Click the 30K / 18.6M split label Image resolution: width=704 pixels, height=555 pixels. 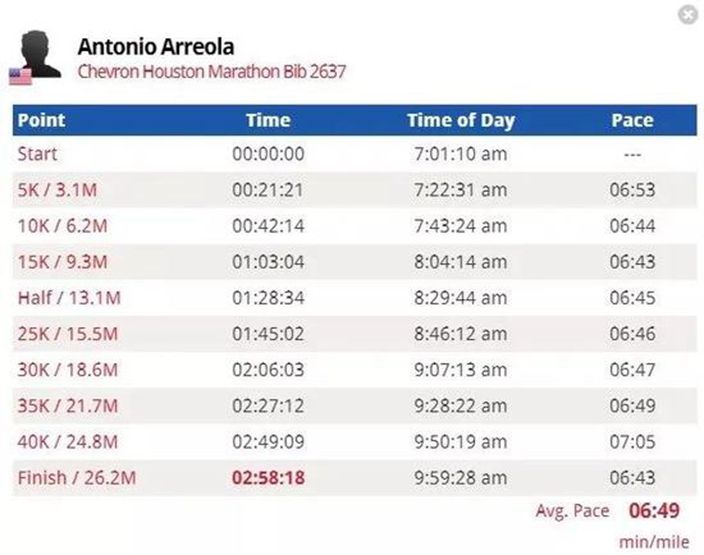tap(68, 370)
